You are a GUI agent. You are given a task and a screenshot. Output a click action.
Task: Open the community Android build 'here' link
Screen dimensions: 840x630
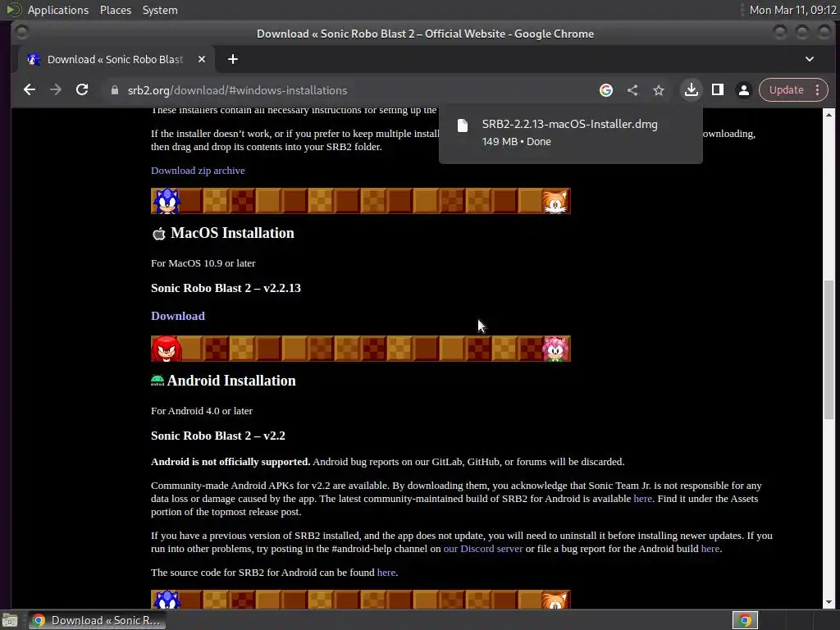(x=642, y=499)
